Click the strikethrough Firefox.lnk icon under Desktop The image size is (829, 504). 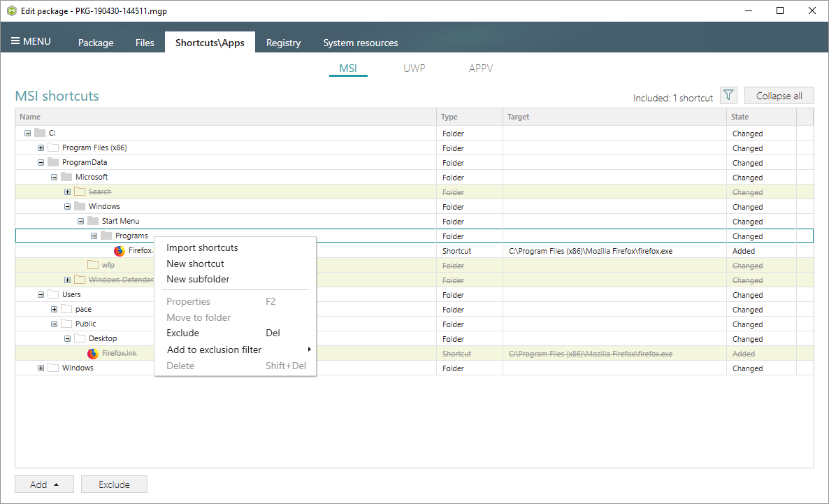93,353
